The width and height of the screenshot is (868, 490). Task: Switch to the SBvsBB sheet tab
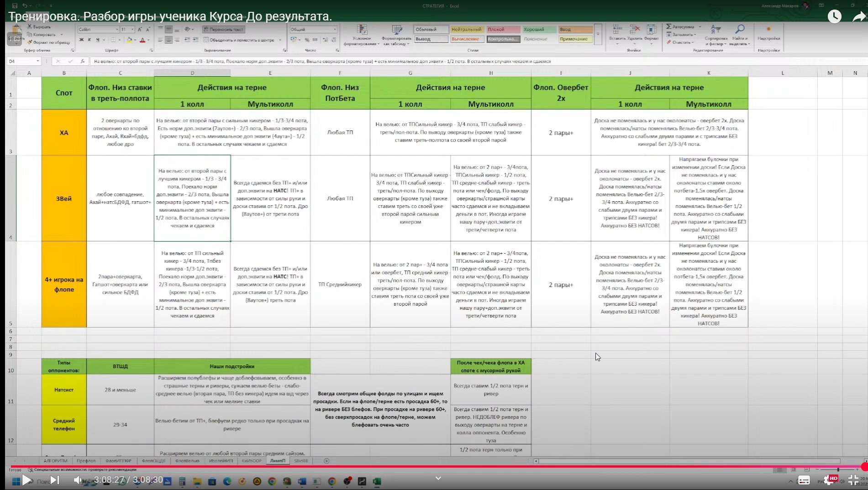[x=301, y=461]
